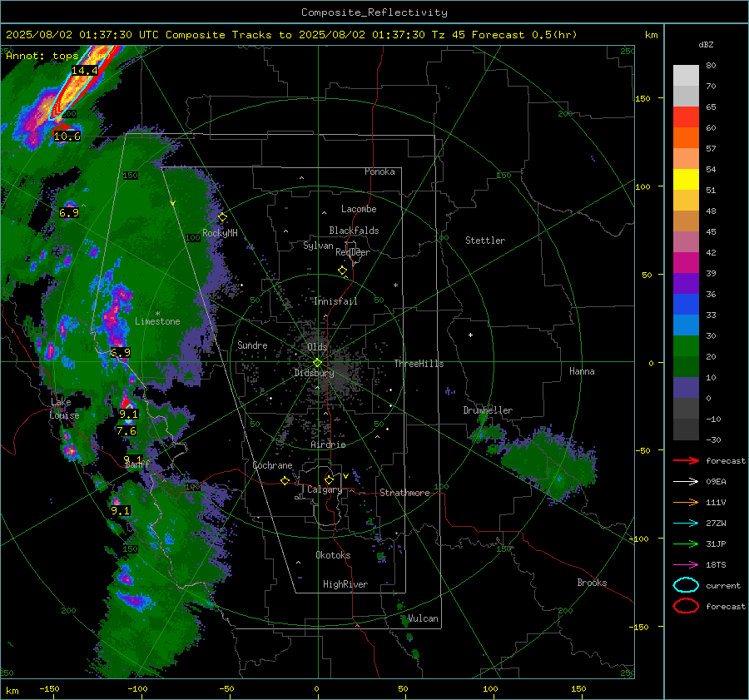Screen dimensions: 749x700
Task: Click the Cochrane map label
Action: tap(272, 465)
